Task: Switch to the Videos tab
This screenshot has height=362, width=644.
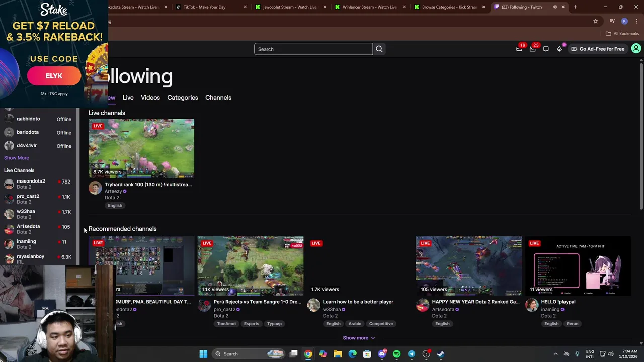Action: click(150, 97)
